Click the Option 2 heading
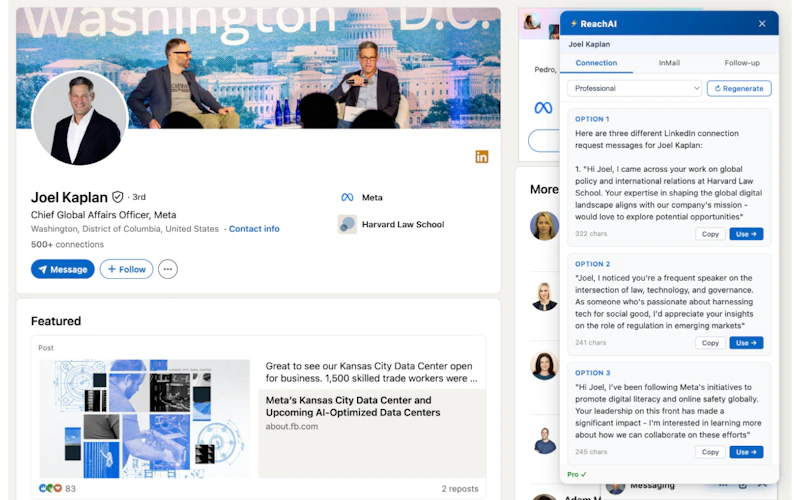The image size is (800, 500). (592, 264)
